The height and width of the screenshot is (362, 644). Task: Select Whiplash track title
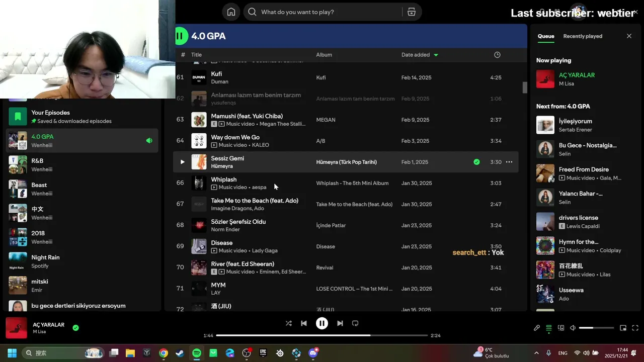223,179
